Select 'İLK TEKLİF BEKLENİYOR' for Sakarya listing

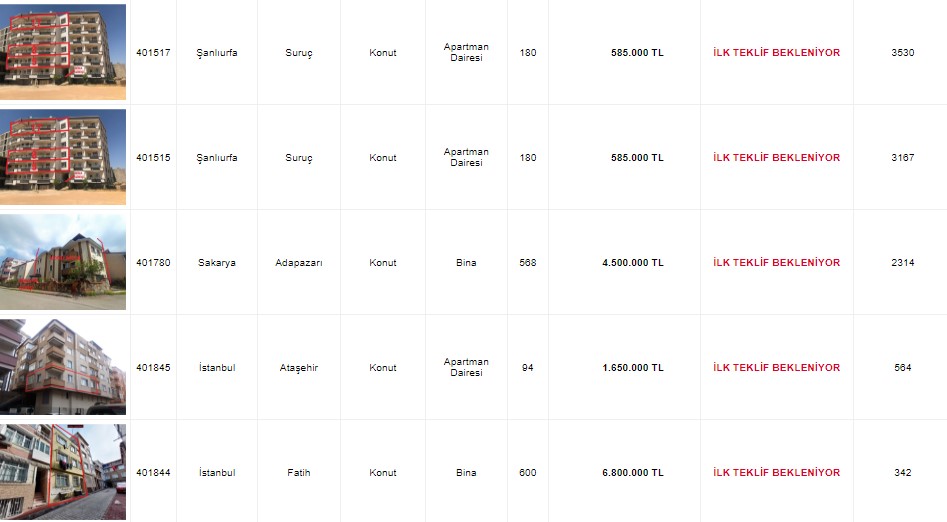point(776,263)
